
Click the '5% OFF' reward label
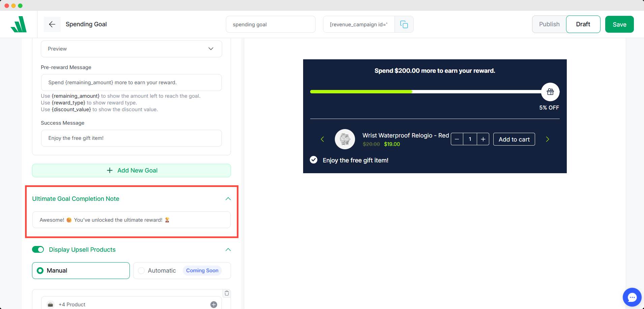pos(549,107)
